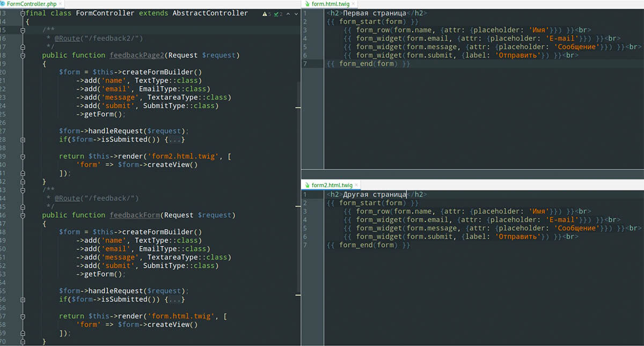Expand the folded isSubmitted block in feedbackPage2
The height and width of the screenshot is (346, 644).
pyautogui.click(x=23, y=139)
